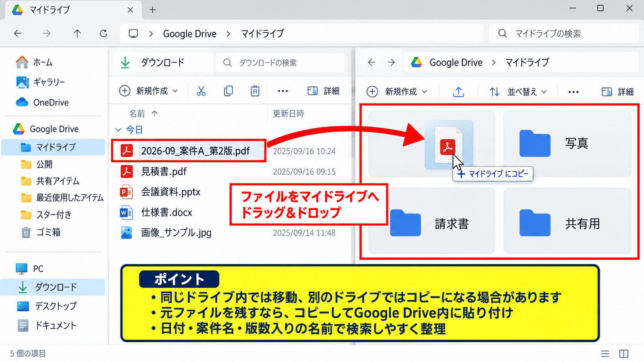The image size is (644, 362).
Task: Select ダウンロード in the sidebar
Action: point(53,287)
